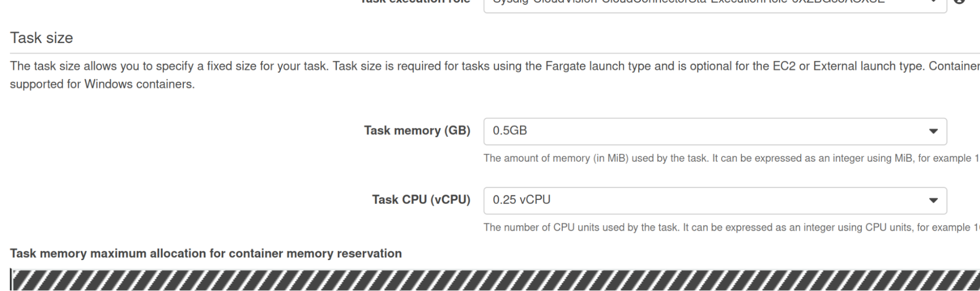980x291 pixels.
Task: Select the 0.25 vCPU value in CPU field
Action: [522, 199]
